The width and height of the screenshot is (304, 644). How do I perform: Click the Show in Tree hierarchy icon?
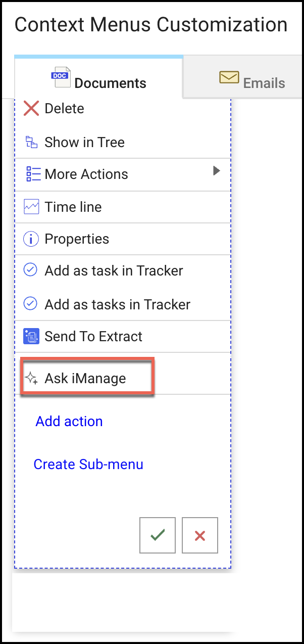pos(31,143)
